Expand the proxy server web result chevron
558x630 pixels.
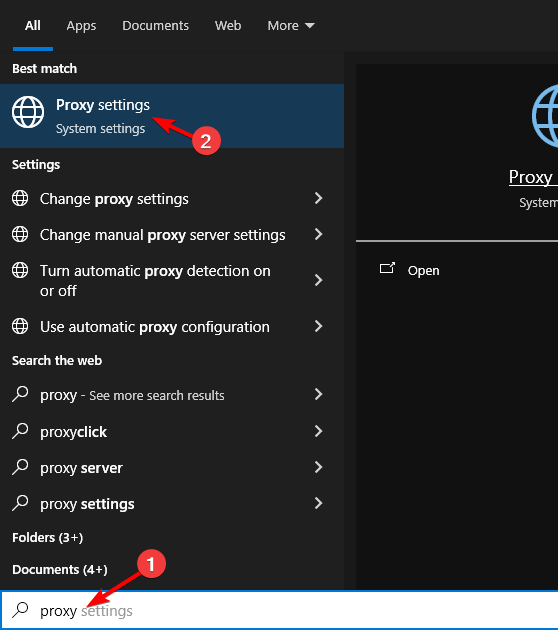click(x=319, y=467)
